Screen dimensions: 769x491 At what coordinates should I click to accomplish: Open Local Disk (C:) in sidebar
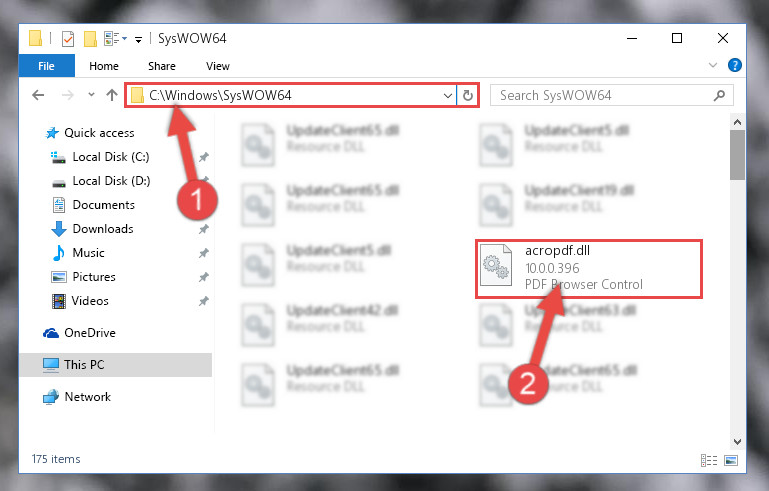(111, 157)
